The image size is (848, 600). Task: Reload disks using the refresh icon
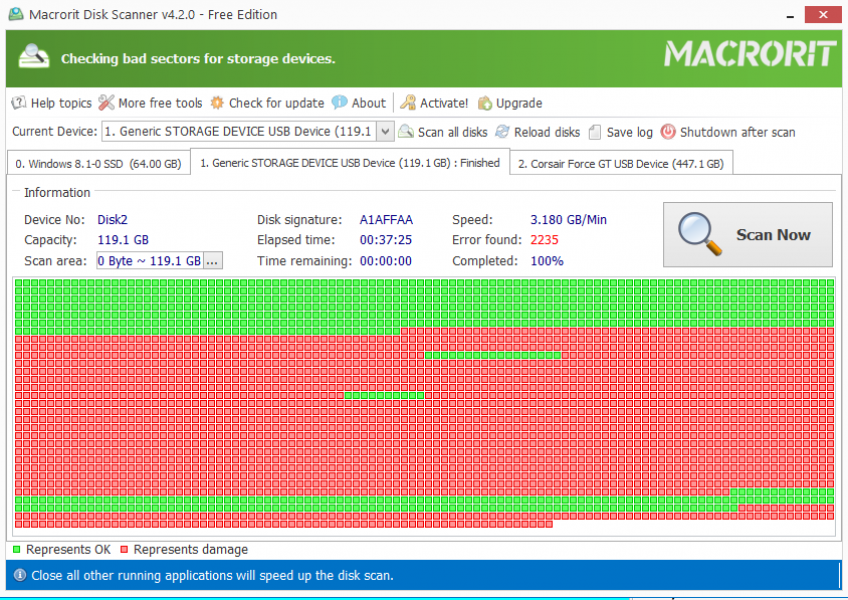point(503,132)
